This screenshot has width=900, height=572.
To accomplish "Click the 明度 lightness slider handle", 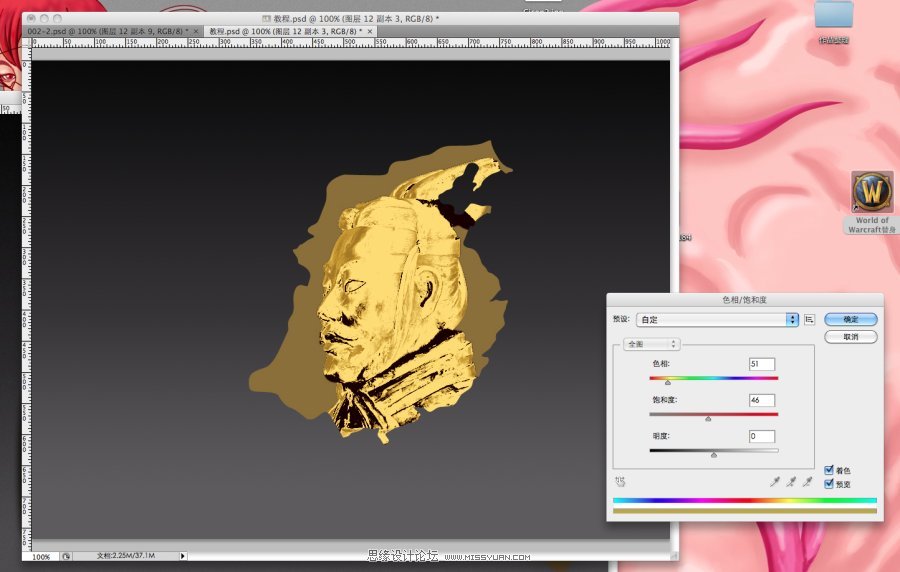I will pos(713,454).
